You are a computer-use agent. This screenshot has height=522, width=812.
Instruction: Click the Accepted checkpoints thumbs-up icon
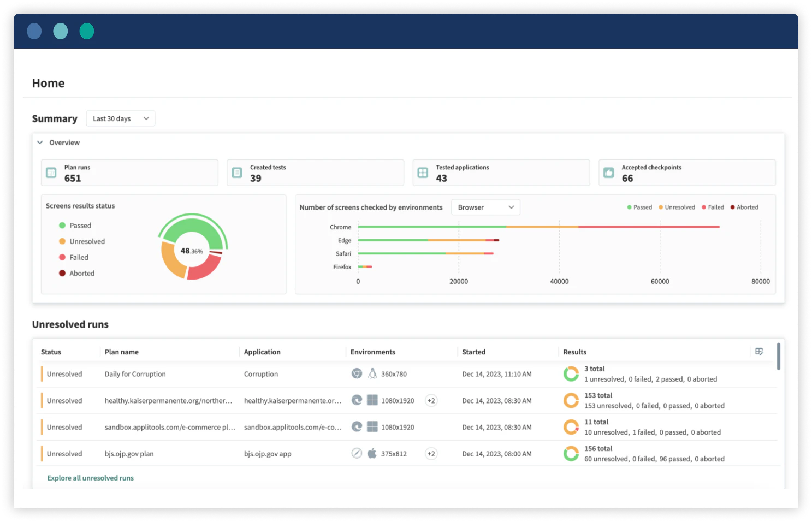[609, 172]
